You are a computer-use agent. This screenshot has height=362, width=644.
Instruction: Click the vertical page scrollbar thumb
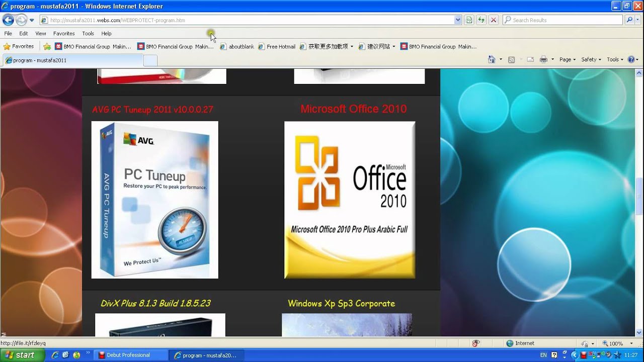click(x=639, y=196)
